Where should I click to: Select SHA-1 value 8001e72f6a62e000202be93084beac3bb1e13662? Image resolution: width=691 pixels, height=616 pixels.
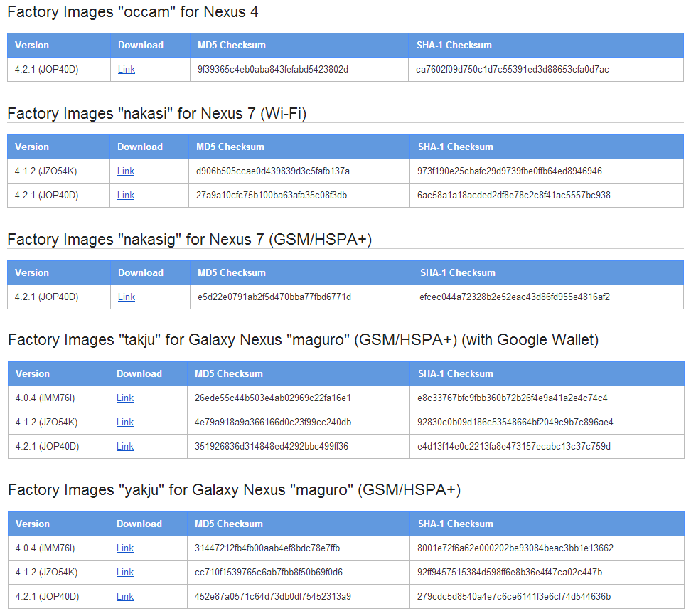(x=515, y=548)
